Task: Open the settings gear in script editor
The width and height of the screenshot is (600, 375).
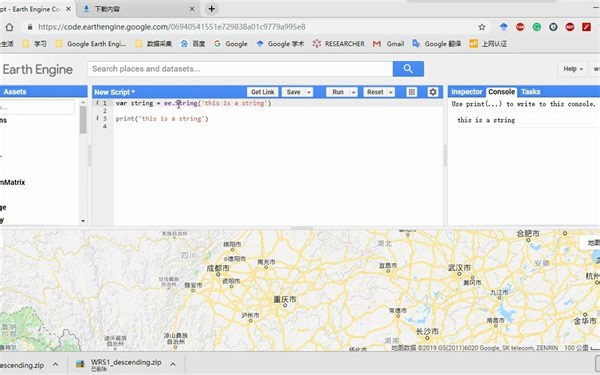Action: pos(433,92)
